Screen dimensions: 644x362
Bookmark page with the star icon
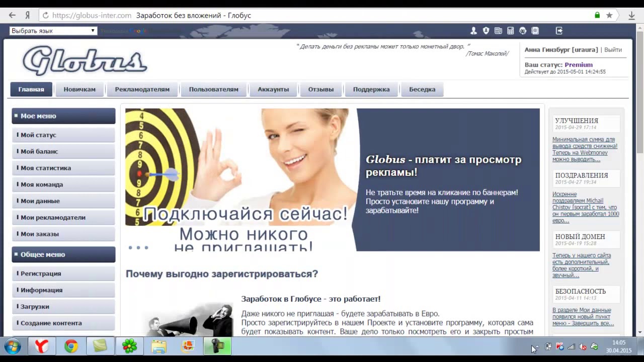coord(609,16)
